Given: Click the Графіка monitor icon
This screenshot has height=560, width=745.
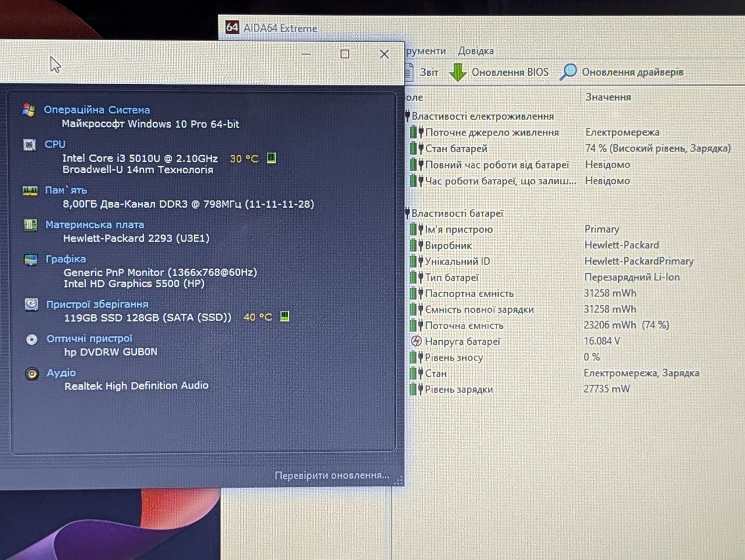Looking at the screenshot, I should pyautogui.click(x=31, y=259).
